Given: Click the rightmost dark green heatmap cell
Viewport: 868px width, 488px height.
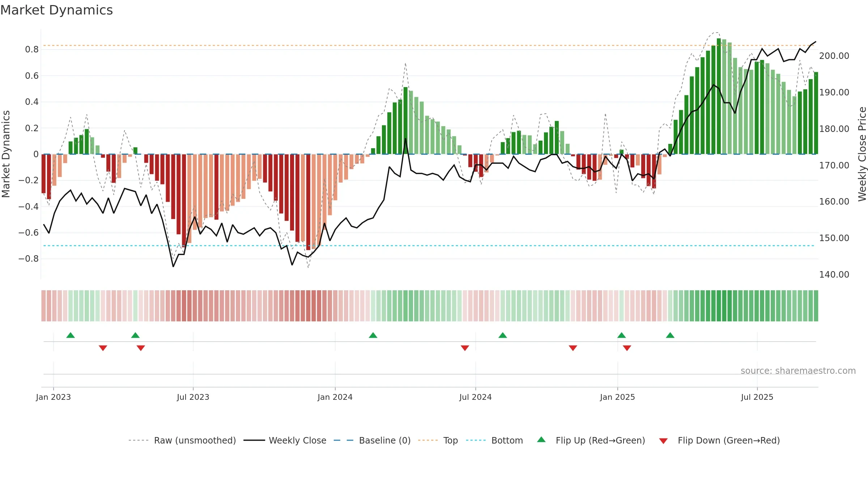Looking at the screenshot, I should (x=816, y=306).
